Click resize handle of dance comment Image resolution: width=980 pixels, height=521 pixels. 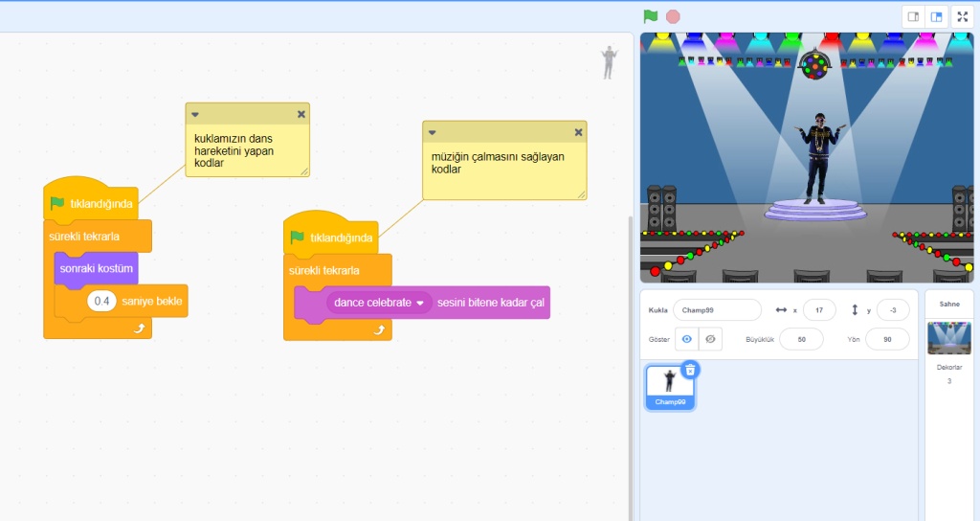[x=304, y=171]
